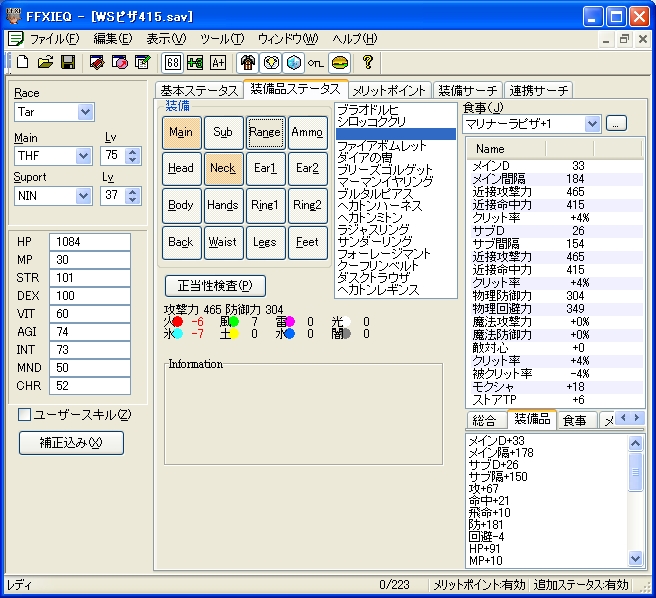This screenshot has width=656, height=598.
Task: Click the HP field showing 1084
Action: tap(90, 242)
